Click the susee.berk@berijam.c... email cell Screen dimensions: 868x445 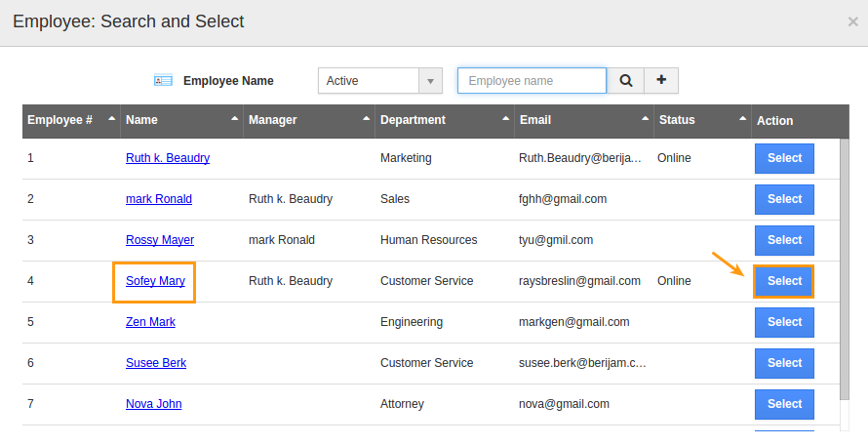tap(582, 363)
